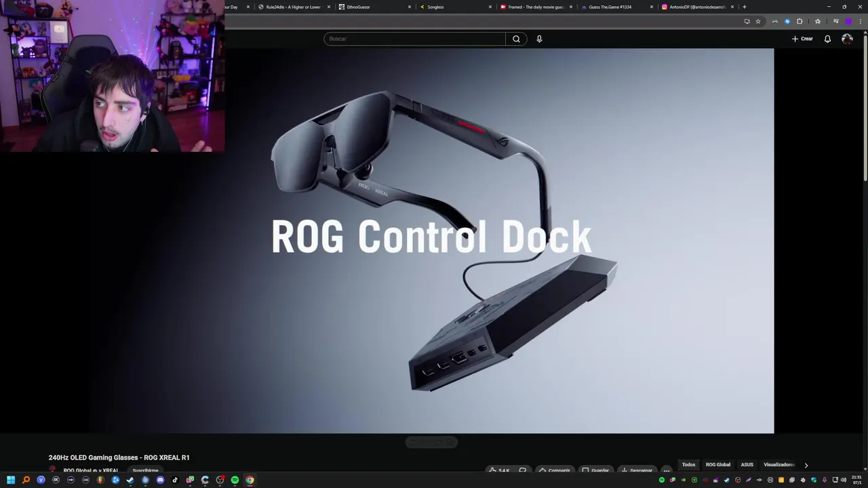Select the ROG Global filter chip
Viewport: 868px width, 488px height.
tap(718, 465)
